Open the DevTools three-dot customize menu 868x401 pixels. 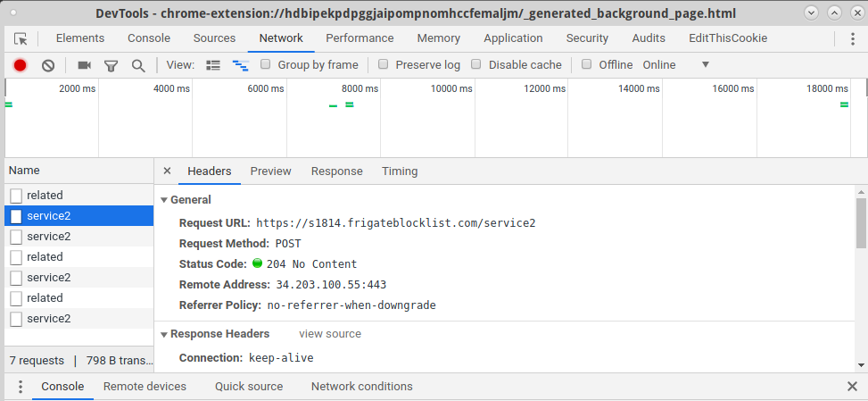(852, 38)
